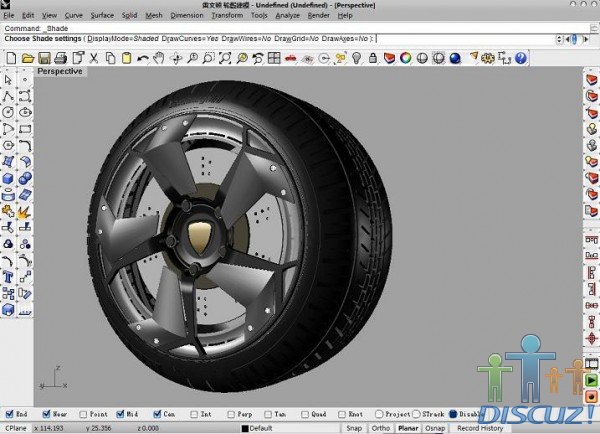600x434 pixels.
Task: Click the red car Set View icon
Action: point(291,58)
